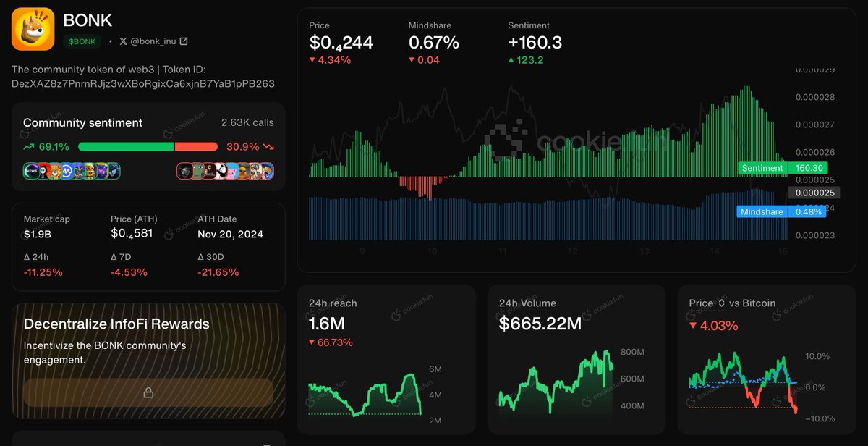
Task: Click date 14 on the chart time axis
Action: click(714, 251)
